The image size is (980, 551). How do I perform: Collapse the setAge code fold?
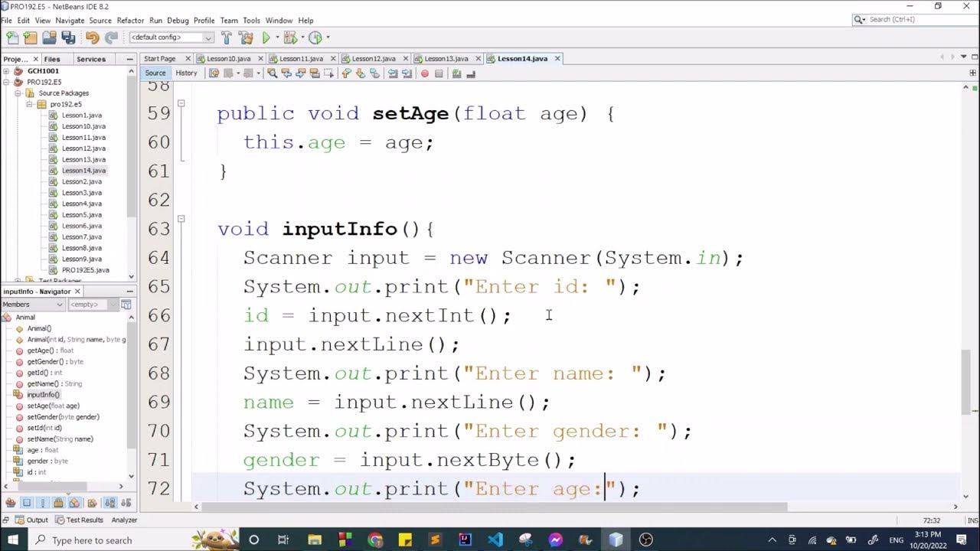coord(181,103)
